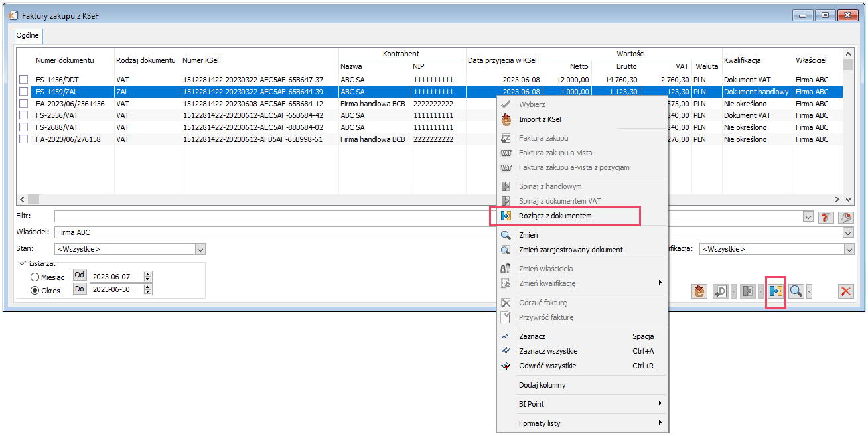Click the Do date field 2023-06-30
This screenshot has height=436, width=868.
click(x=116, y=290)
